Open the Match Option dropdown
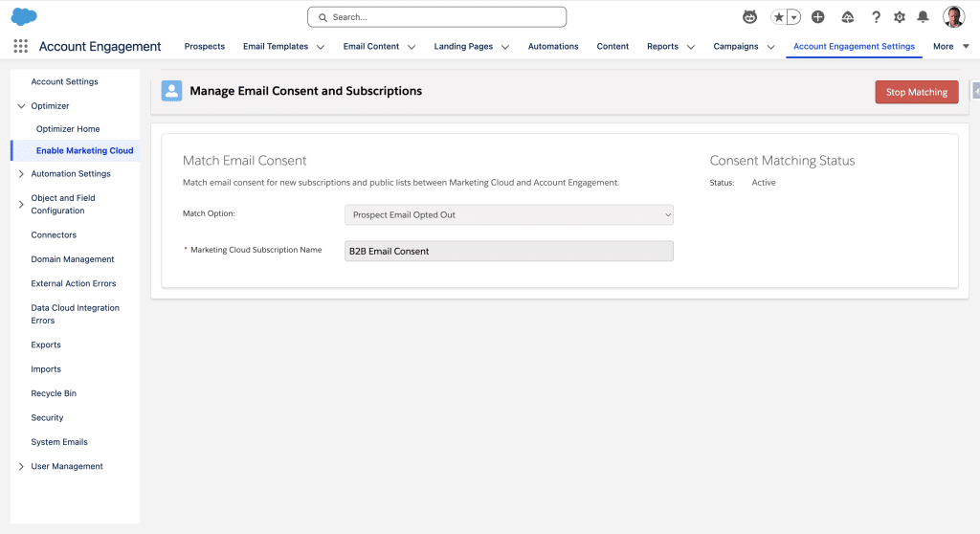 click(508, 215)
